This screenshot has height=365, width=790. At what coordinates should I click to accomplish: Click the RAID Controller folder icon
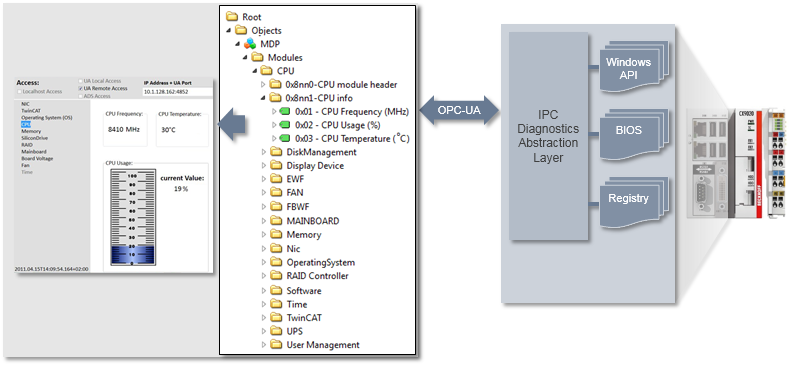point(276,275)
